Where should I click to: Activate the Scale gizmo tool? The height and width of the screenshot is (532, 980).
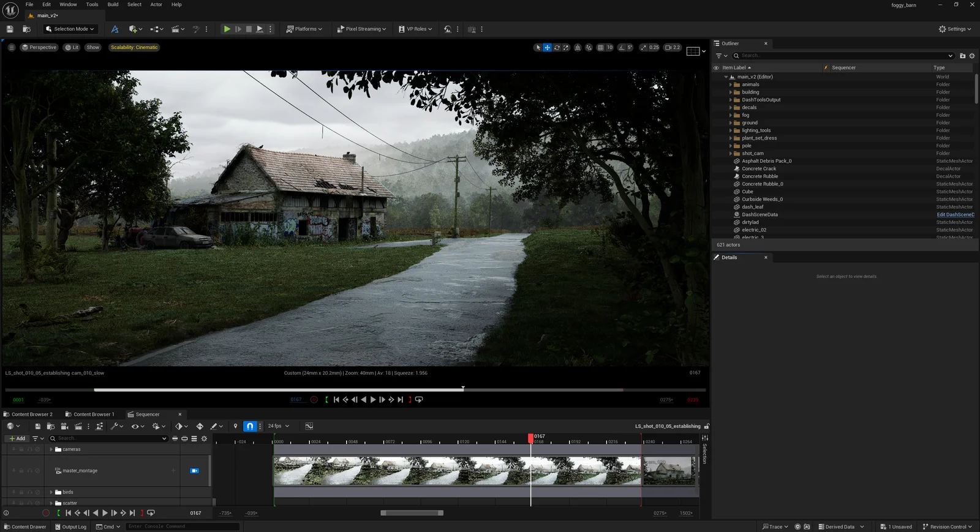pos(566,47)
